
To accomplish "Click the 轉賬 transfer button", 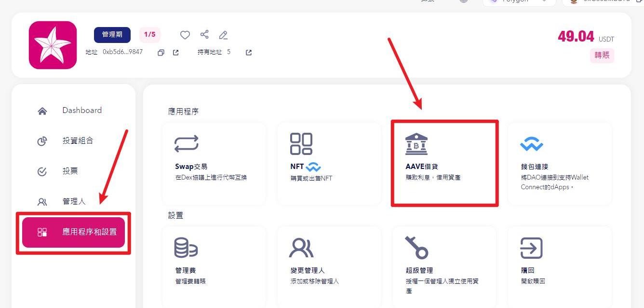I will click(x=602, y=55).
